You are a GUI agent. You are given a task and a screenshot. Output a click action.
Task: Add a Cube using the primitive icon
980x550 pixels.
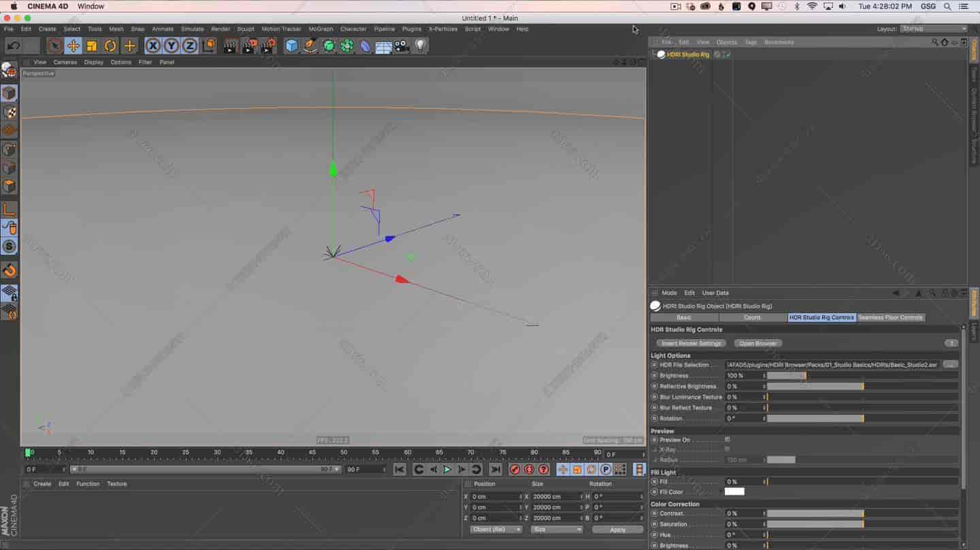291,45
